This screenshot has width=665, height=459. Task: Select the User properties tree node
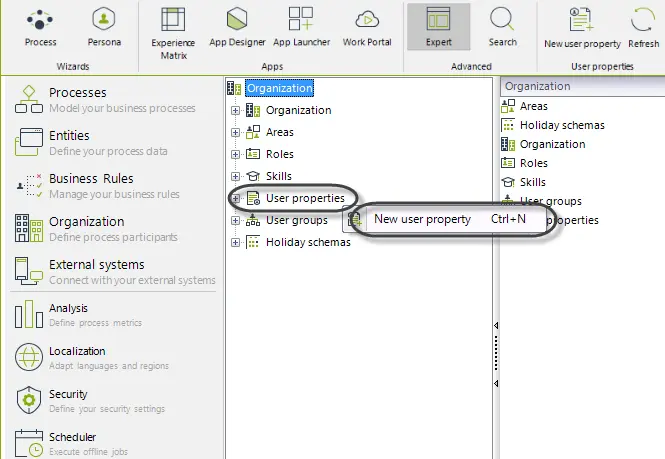click(305, 199)
